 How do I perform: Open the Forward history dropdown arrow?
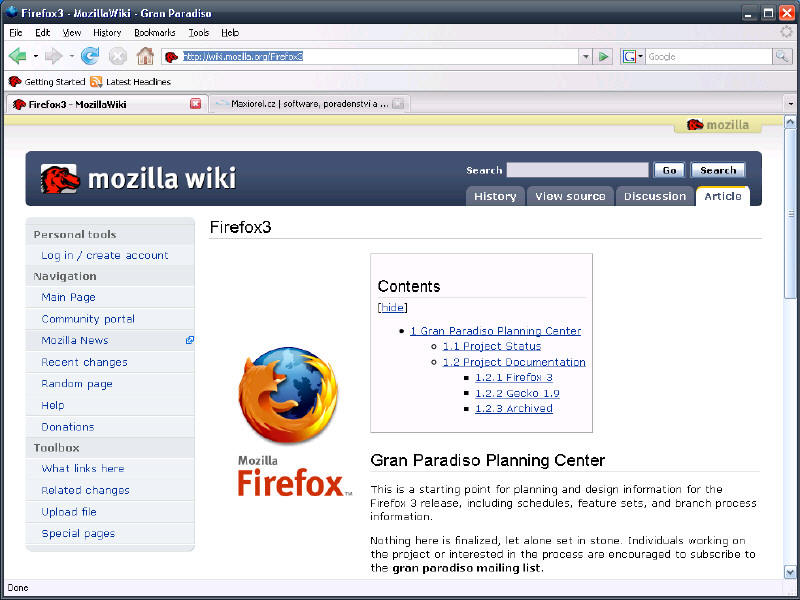coord(71,56)
